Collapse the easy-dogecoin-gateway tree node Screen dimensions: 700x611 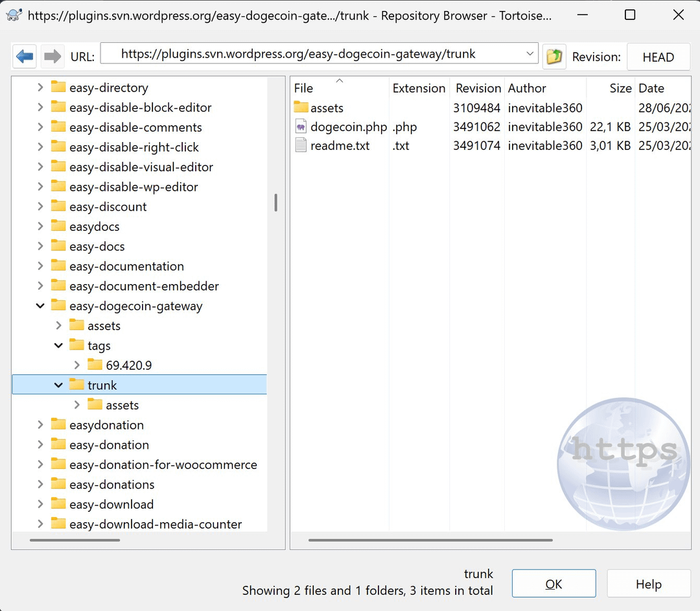tap(40, 305)
